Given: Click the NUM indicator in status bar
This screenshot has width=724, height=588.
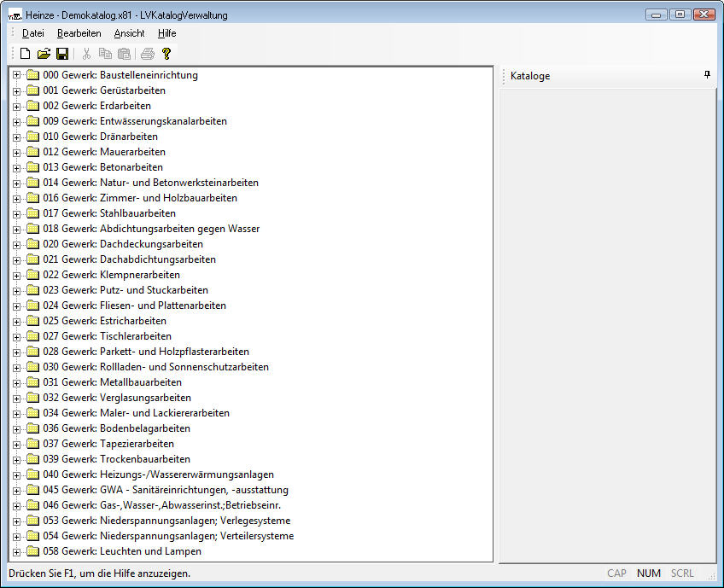Looking at the screenshot, I should (648, 573).
